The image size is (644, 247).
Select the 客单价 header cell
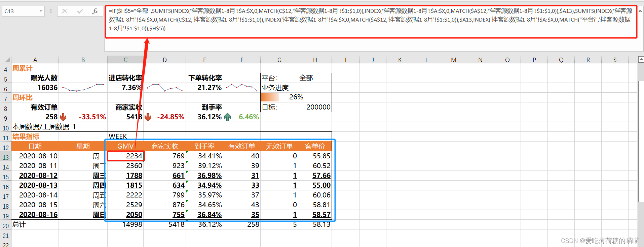[315, 146]
